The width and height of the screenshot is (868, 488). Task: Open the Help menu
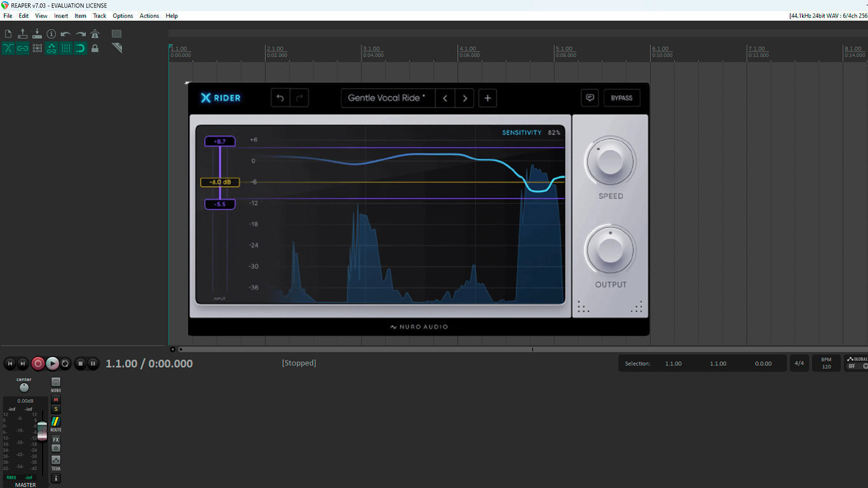coord(172,16)
